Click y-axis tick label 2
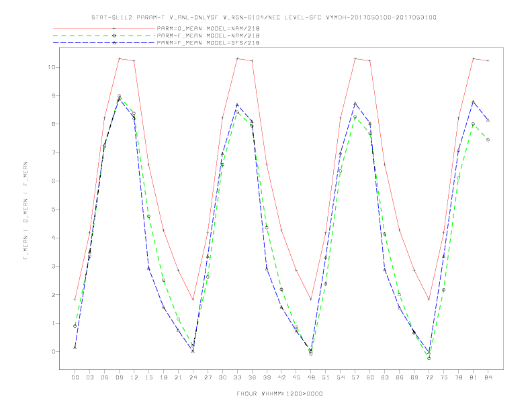 pyautogui.click(x=54, y=295)
